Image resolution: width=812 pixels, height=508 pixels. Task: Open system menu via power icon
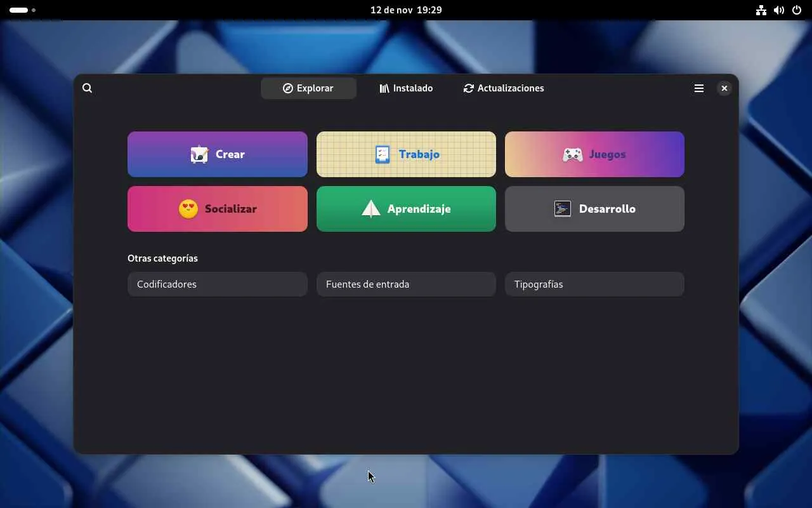(x=797, y=10)
